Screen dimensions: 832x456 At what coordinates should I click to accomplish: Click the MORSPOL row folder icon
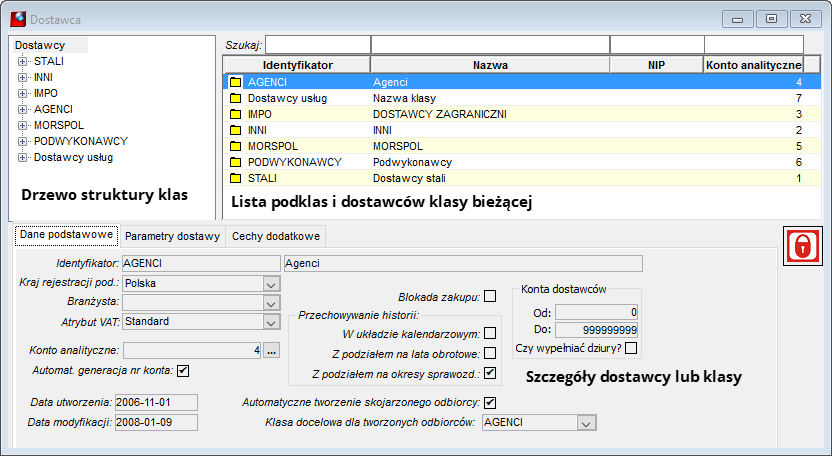coord(236,146)
